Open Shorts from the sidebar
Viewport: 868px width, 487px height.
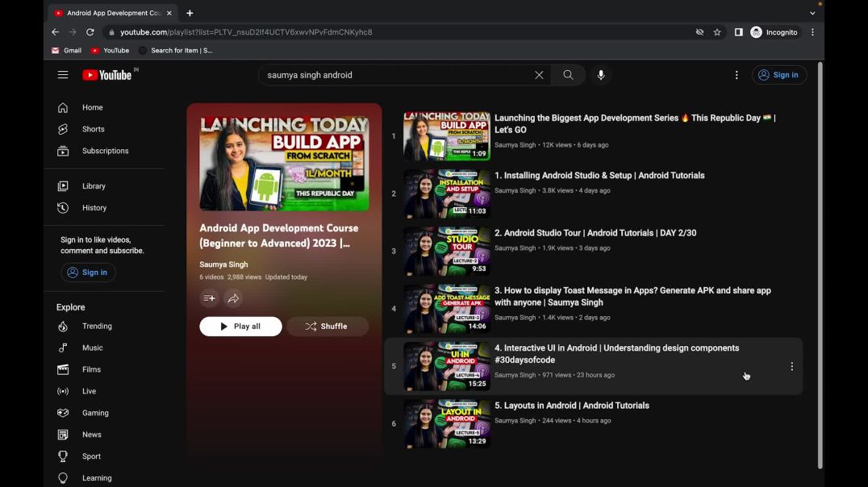tap(93, 129)
